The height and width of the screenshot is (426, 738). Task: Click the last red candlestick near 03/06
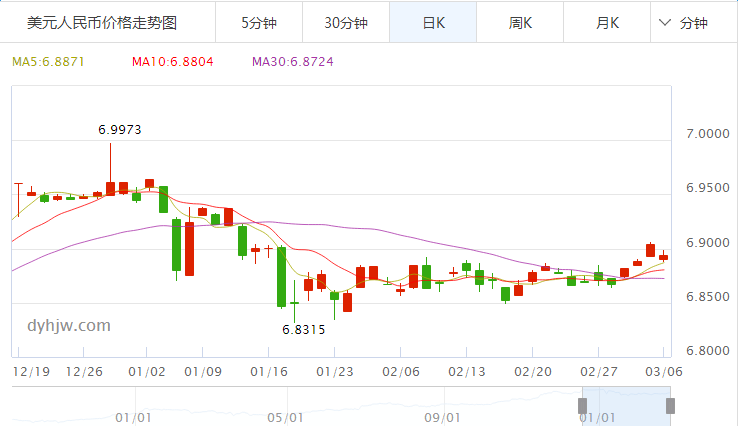point(664,257)
